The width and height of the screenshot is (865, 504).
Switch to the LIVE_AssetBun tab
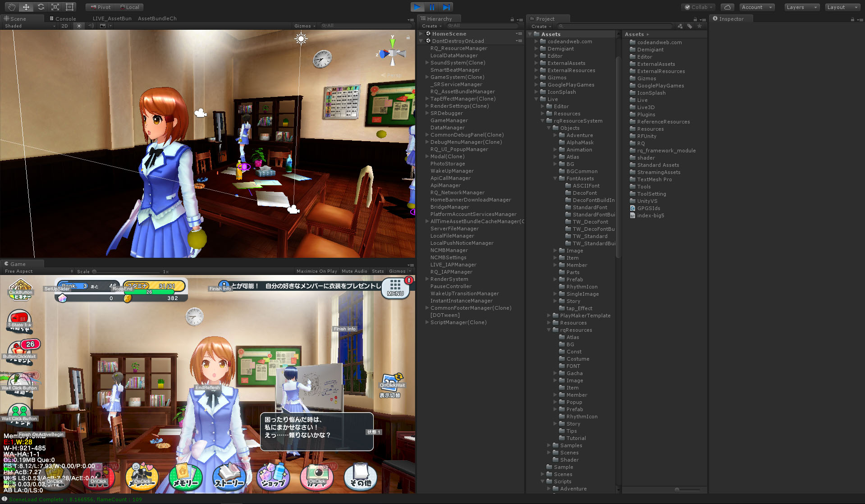pos(112,19)
